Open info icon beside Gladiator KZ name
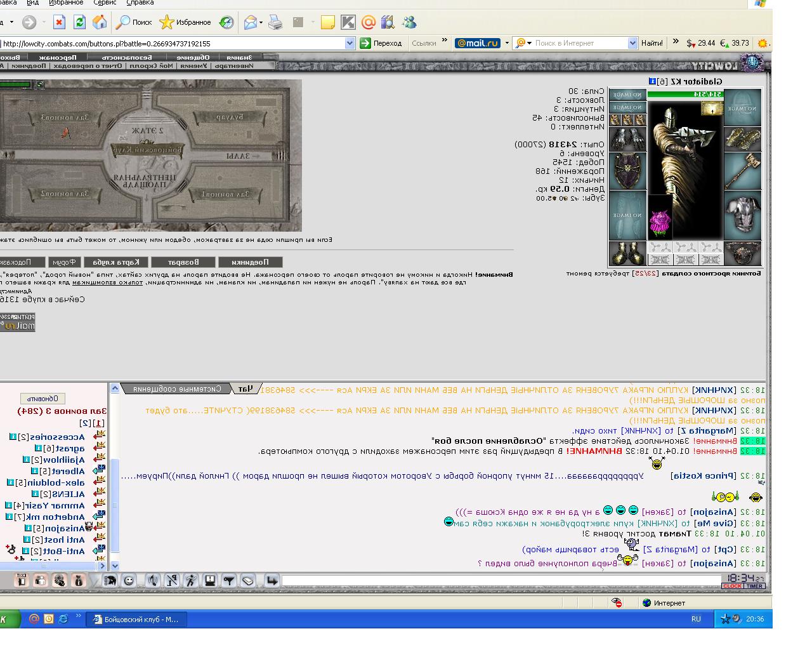 click(652, 81)
